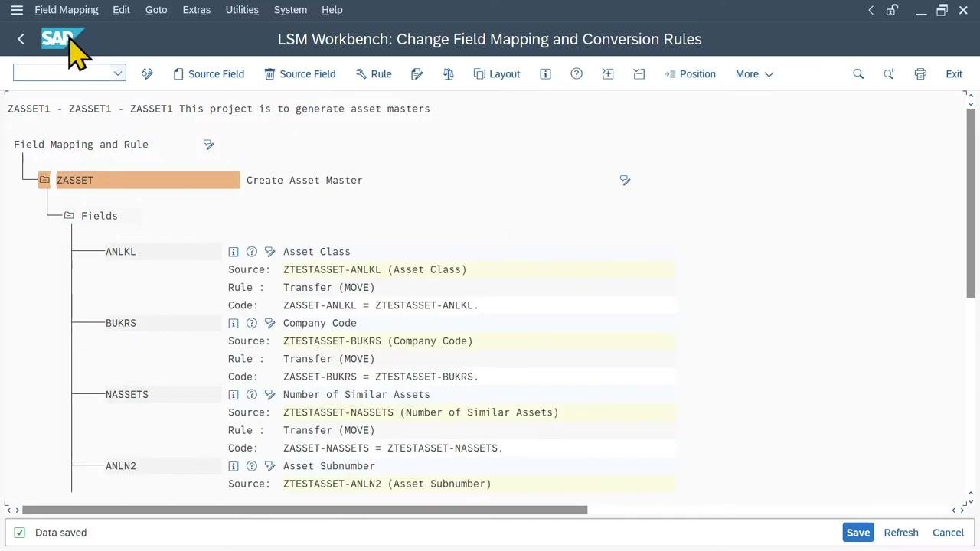Click help icon on BUKRS row
The image size is (980, 551).
pos(251,323)
